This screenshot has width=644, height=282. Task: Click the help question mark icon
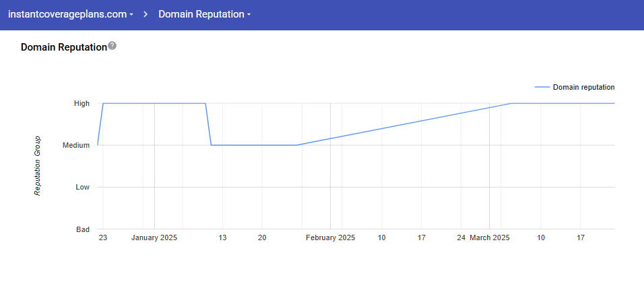coord(112,46)
